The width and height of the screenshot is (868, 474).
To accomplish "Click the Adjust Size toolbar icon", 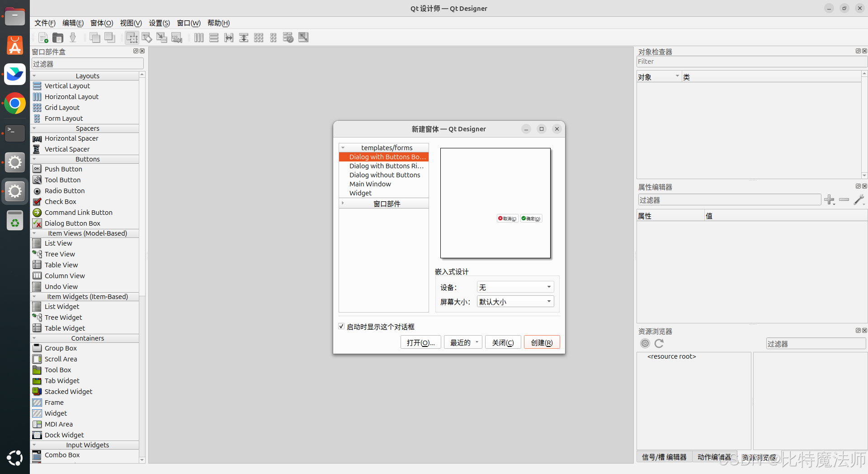I will tap(303, 38).
